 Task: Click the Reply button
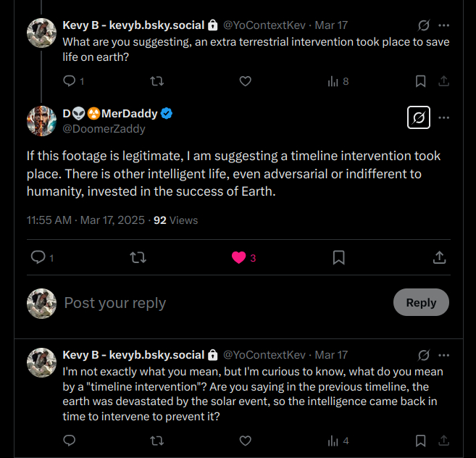point(421,302)
